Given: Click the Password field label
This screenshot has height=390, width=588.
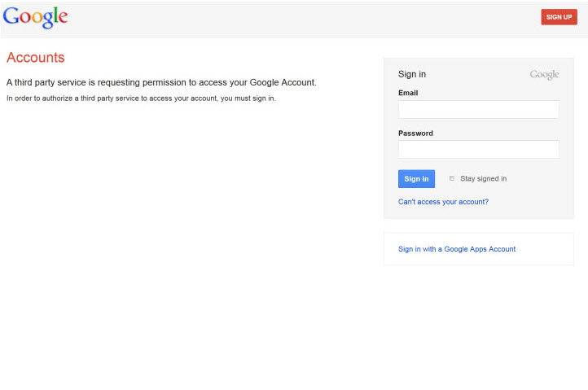Looking at the screenshot, I should tap(415, 133).
